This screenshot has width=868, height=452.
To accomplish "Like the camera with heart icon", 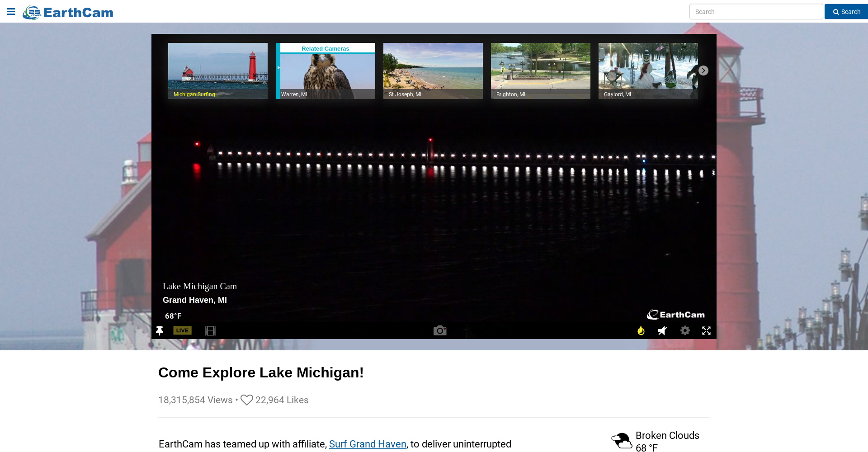I will coord(246,400).
